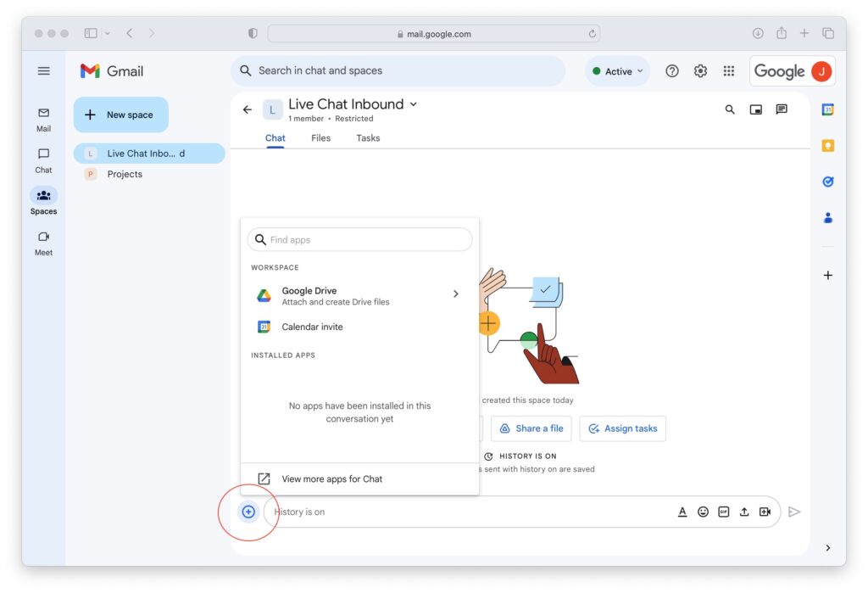Add a GIF to the message
Image resolution: width=868 pixels, height=593 pixels.
point(724,512)
